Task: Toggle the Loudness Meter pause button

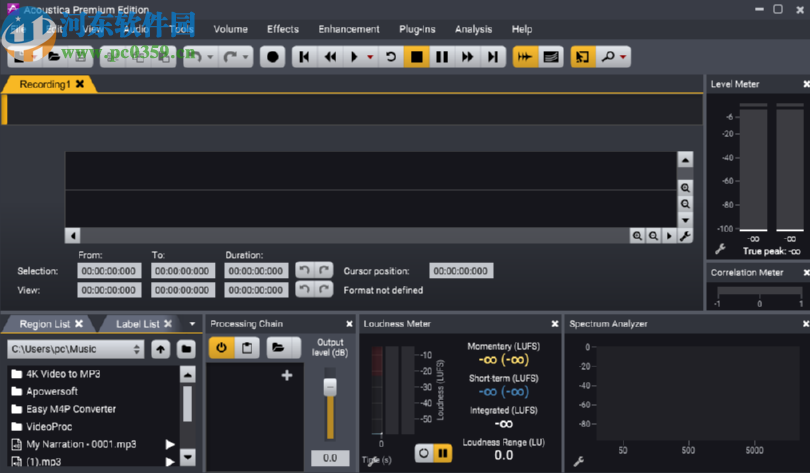Action: pos(442,453)
